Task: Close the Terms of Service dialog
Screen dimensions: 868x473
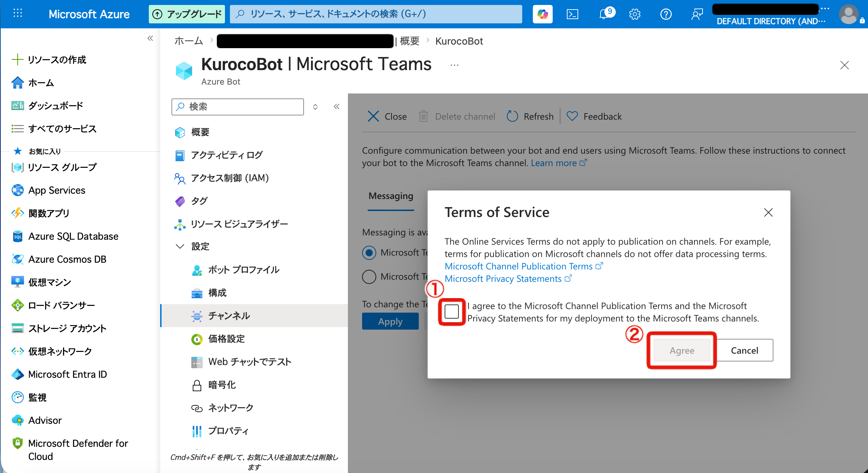Action: point(768,212)
